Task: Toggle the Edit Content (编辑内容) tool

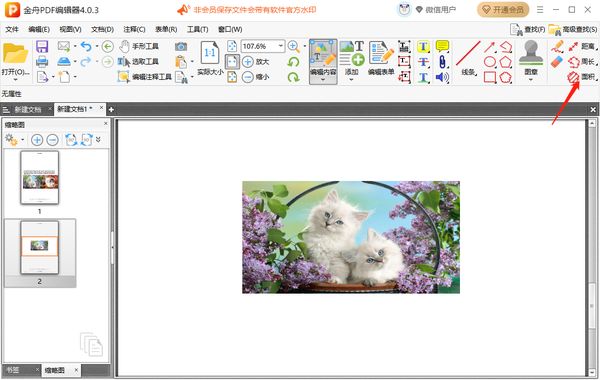Action: click(x=323, y=61)
